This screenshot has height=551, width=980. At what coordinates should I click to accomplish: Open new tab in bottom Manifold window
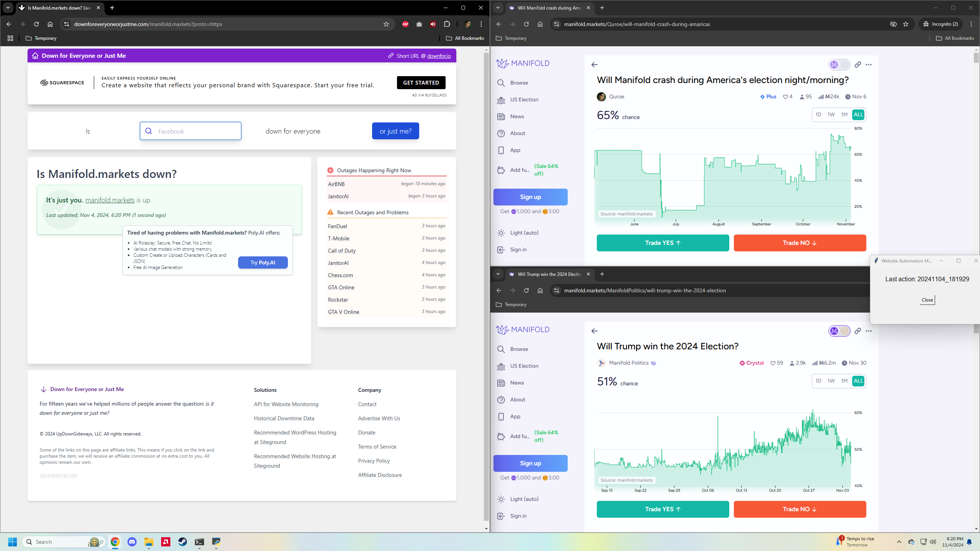tap(602, 274)
